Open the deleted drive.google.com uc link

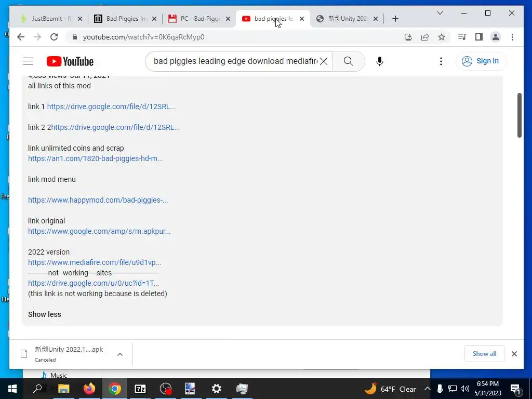pos(94,283)
